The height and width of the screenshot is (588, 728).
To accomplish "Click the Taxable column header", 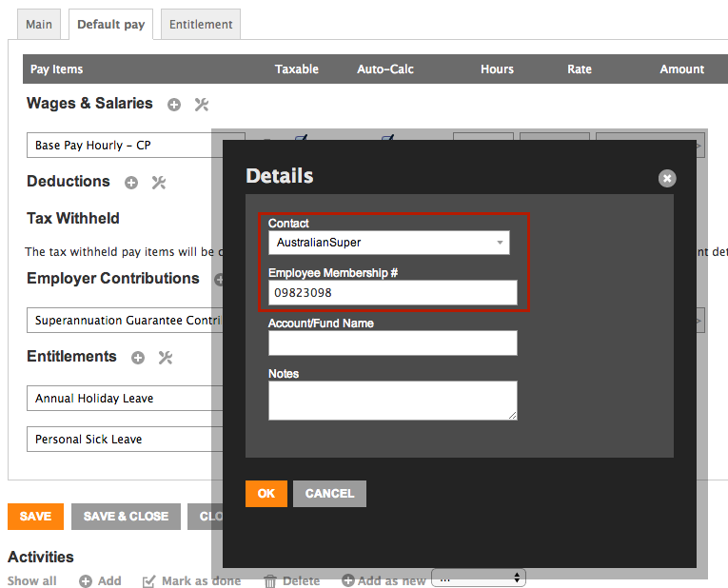I will (x=297, y=69).
